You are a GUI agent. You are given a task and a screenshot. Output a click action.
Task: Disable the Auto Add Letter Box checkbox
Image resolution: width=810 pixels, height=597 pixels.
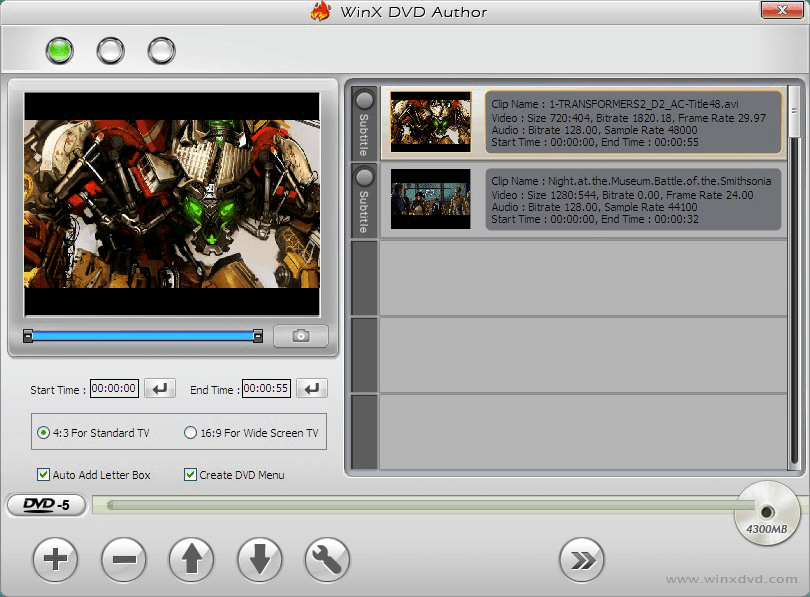42,475
